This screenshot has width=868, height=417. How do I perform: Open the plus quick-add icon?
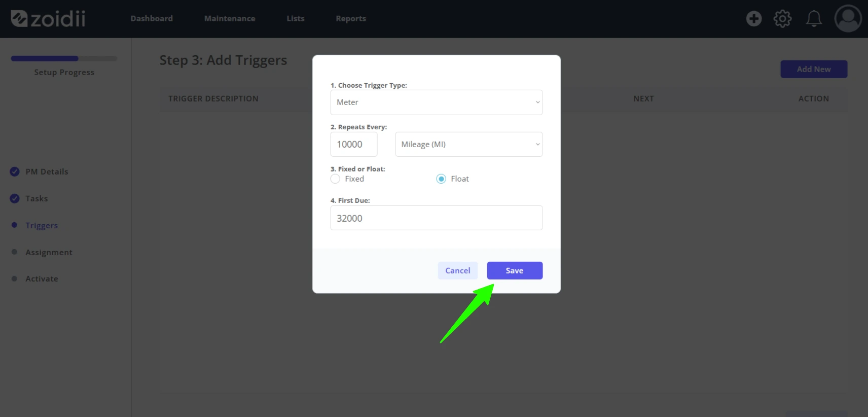753,19
